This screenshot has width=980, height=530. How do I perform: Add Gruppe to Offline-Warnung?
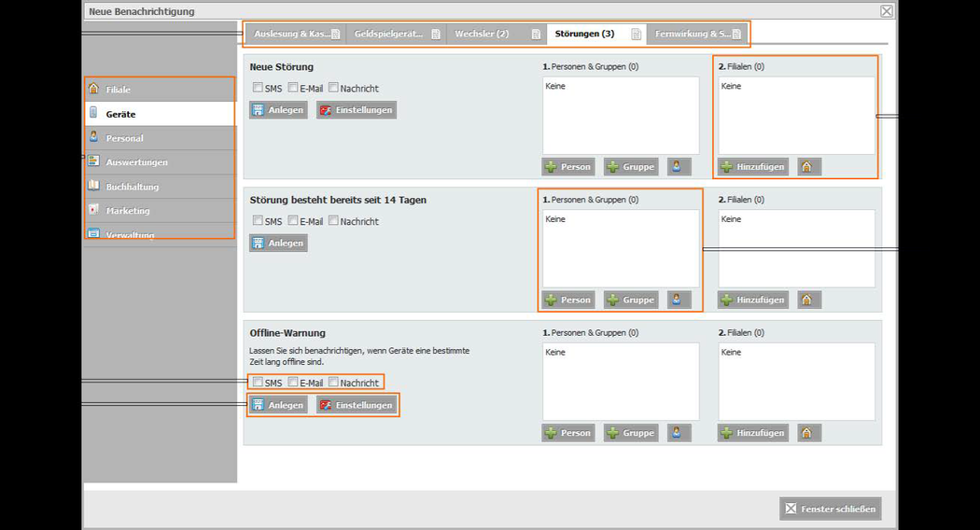631,433
